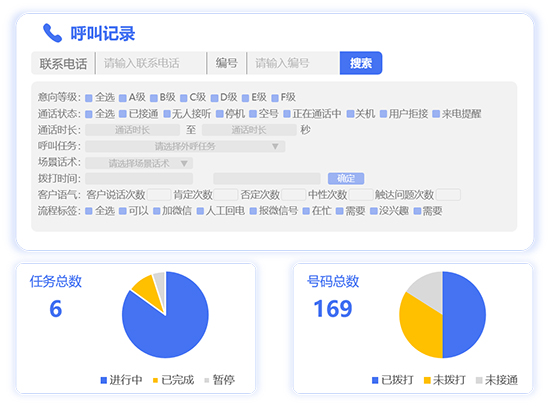Toggle the 已接通 call status checkbox
This screenshot has height=406, width=550.
122,114
